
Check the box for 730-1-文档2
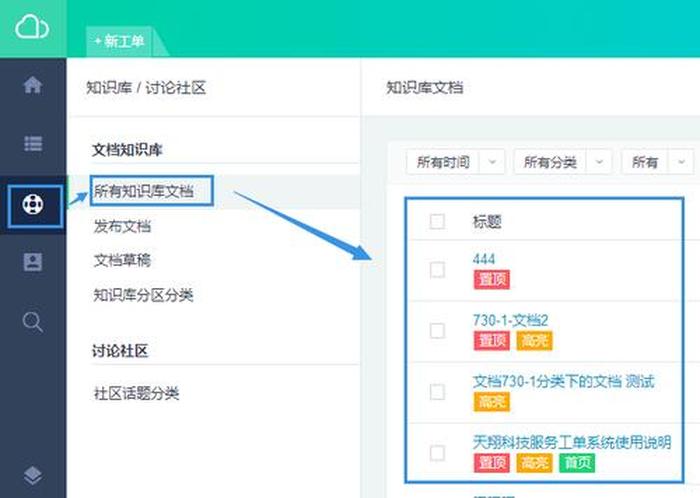437,331
